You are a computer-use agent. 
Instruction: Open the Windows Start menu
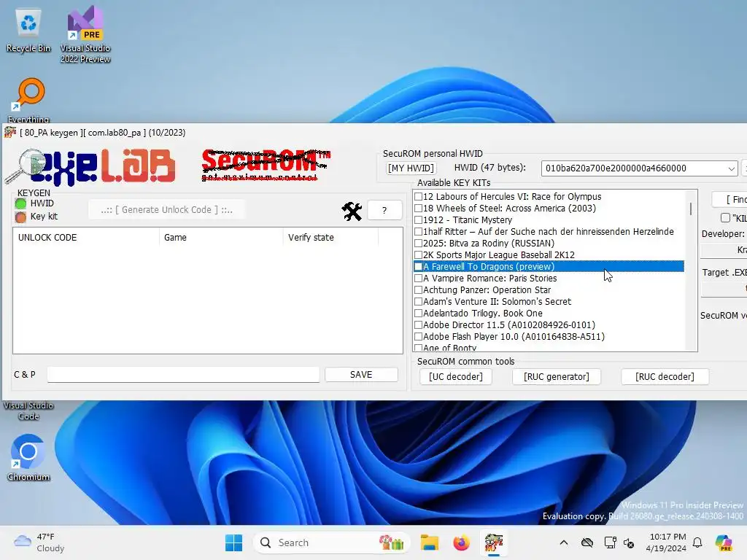click(233, 542)
